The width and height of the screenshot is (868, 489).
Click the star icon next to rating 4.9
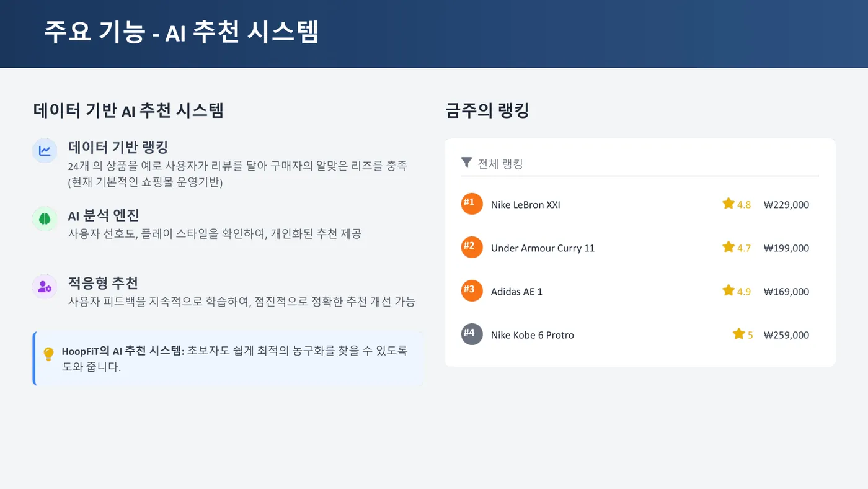click(728, 290)
